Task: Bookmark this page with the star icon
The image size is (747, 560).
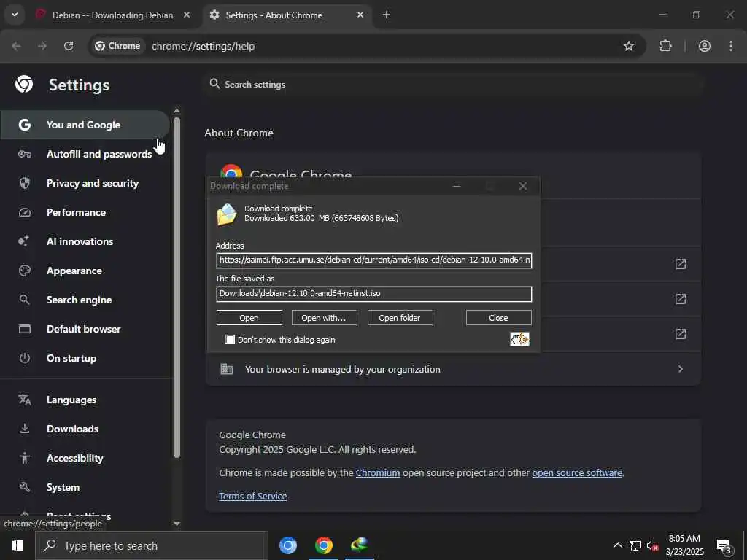Action: click(x=629, y=46)
